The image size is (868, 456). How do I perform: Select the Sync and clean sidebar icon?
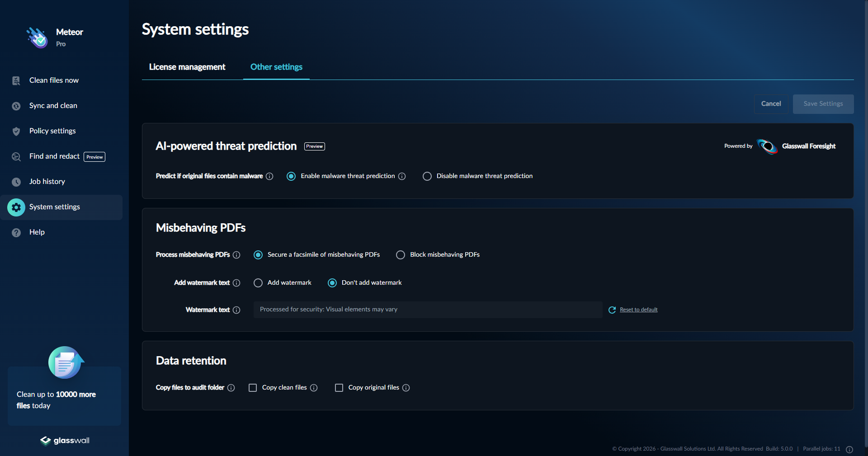pyautogui.click(x=16, y=105)
